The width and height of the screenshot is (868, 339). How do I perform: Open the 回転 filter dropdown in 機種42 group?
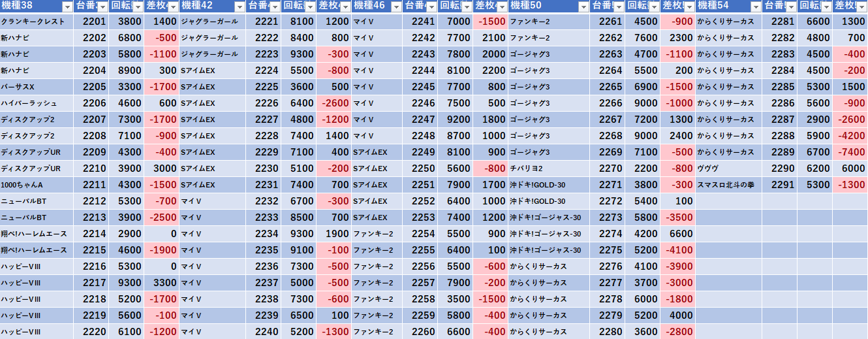click(x=310, y=7)
